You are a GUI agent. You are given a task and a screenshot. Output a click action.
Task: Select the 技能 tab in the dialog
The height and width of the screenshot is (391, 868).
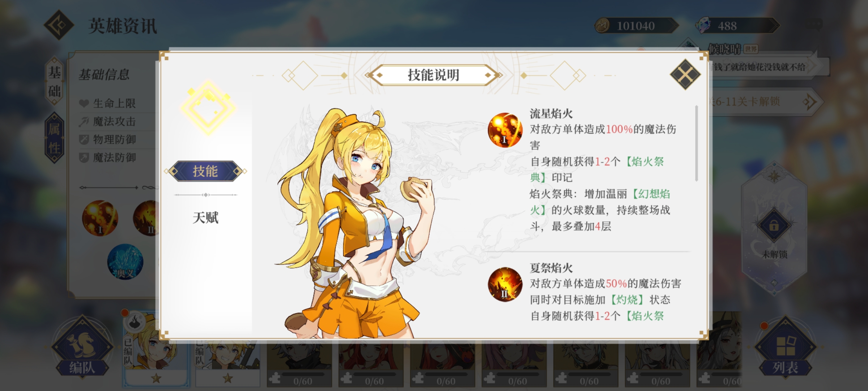tap(205, 171)
